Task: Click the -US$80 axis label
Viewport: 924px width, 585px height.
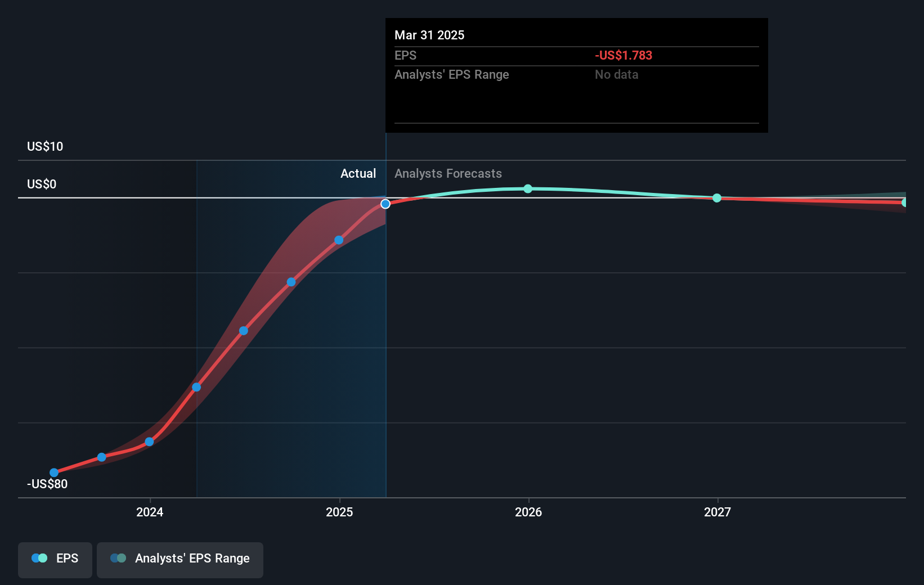Action: pos(47,484)
